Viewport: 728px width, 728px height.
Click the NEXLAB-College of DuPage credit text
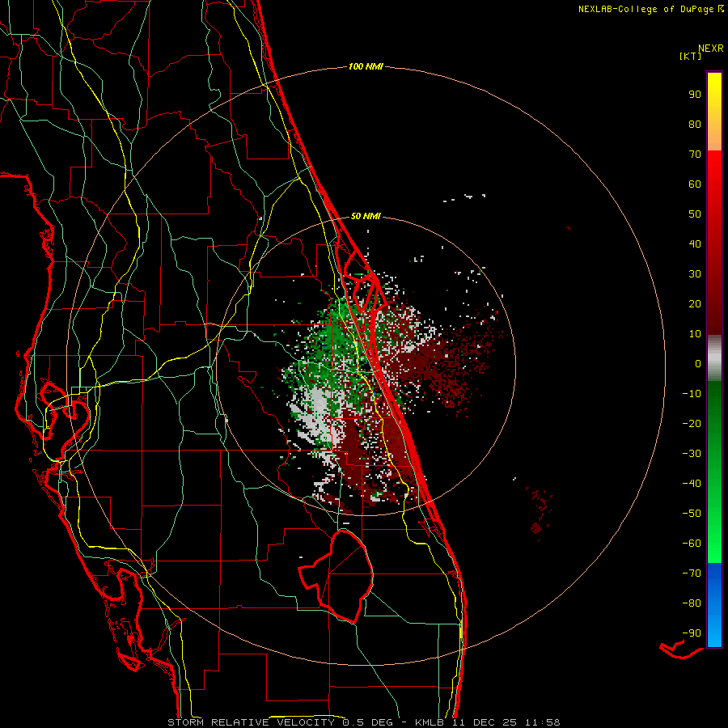click(645, 9)
